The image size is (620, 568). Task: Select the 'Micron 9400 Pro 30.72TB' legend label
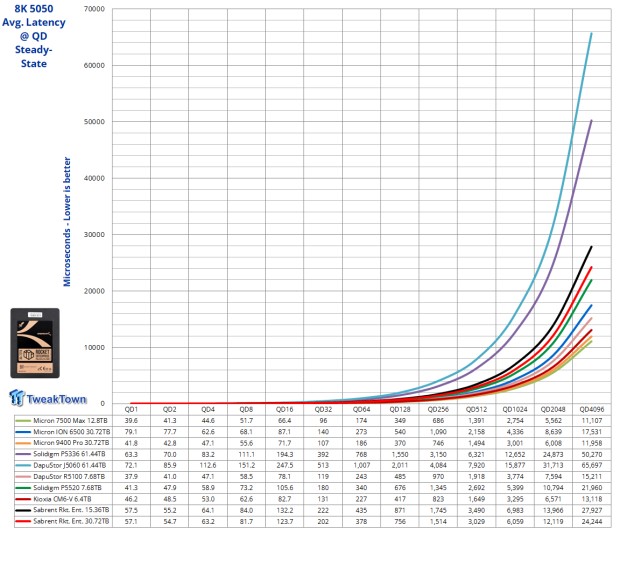pos(71,443)
